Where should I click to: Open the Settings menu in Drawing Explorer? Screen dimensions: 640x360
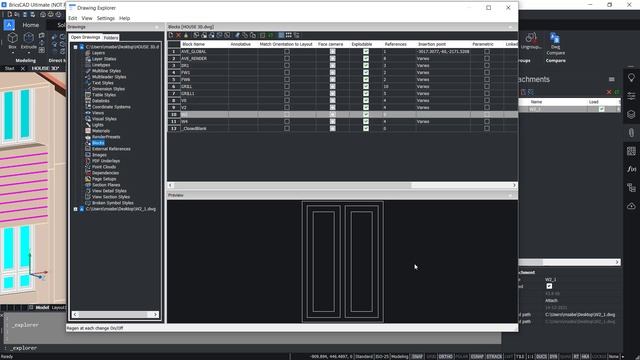pyautogui.click(x=106, y=18)
